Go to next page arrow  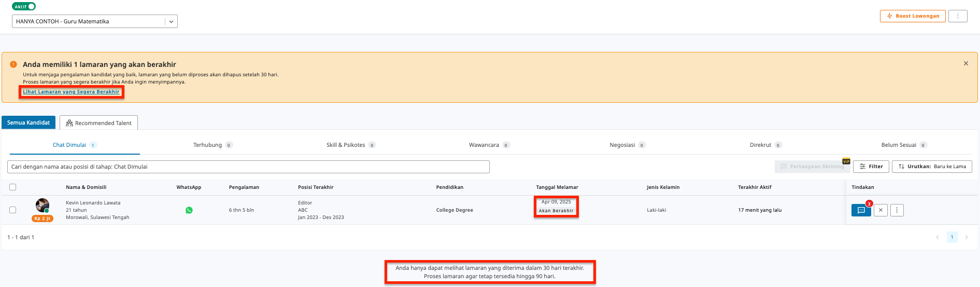967,237
